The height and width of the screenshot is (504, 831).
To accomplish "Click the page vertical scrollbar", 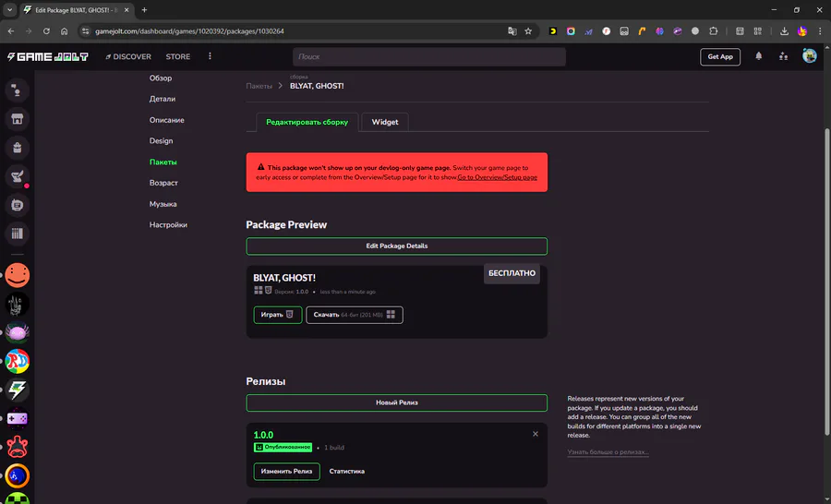I will coord(826,281).
